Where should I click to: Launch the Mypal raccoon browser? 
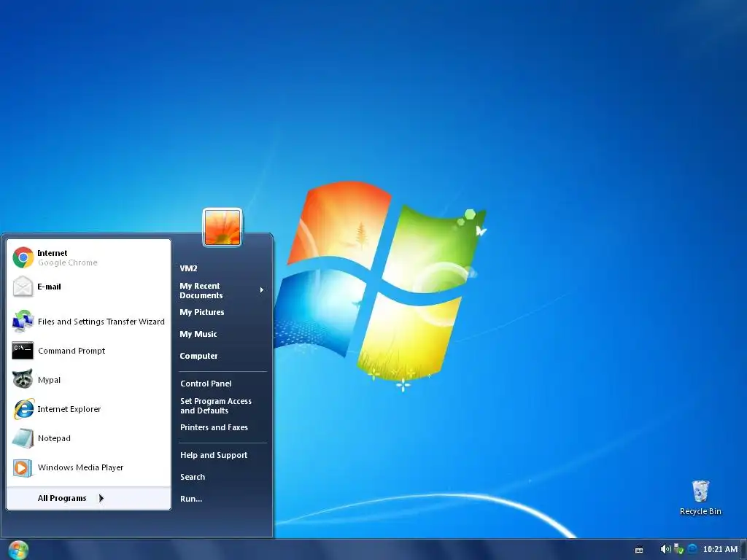pos(88,379)
